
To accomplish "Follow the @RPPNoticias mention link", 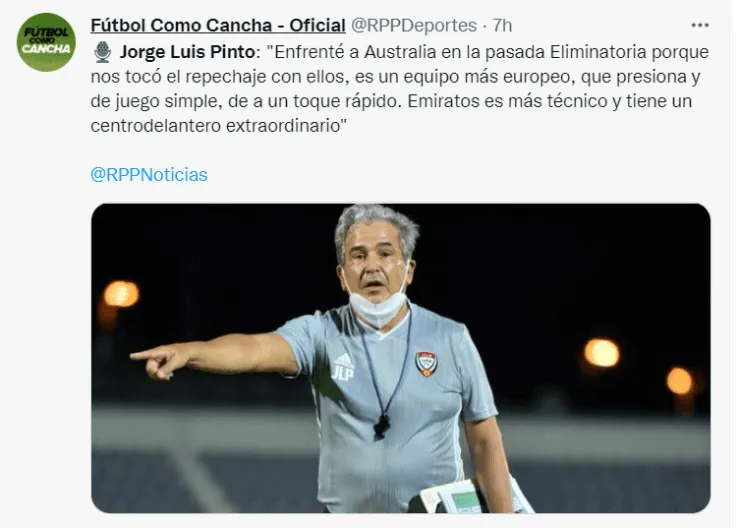I will 149,175.
